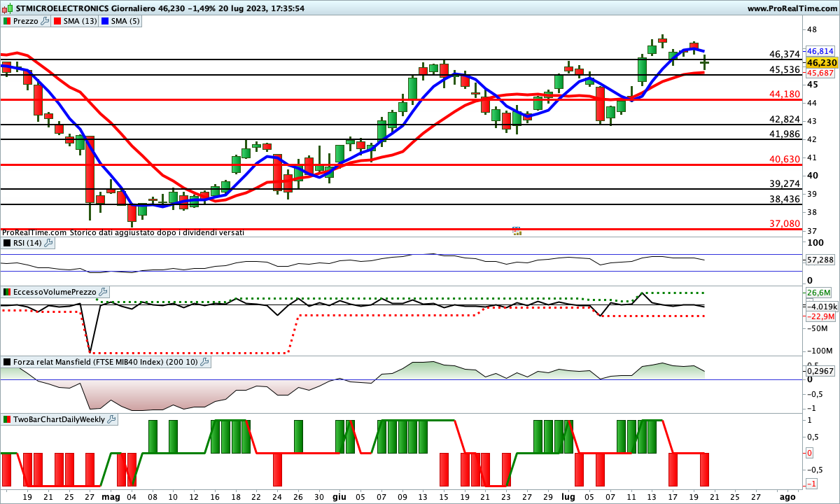Image resolution: width=840 pixels, height=504 pixels.
Task: Click the black swatch beside Forza relat Mansfield
Action: (x=7, y=362)
